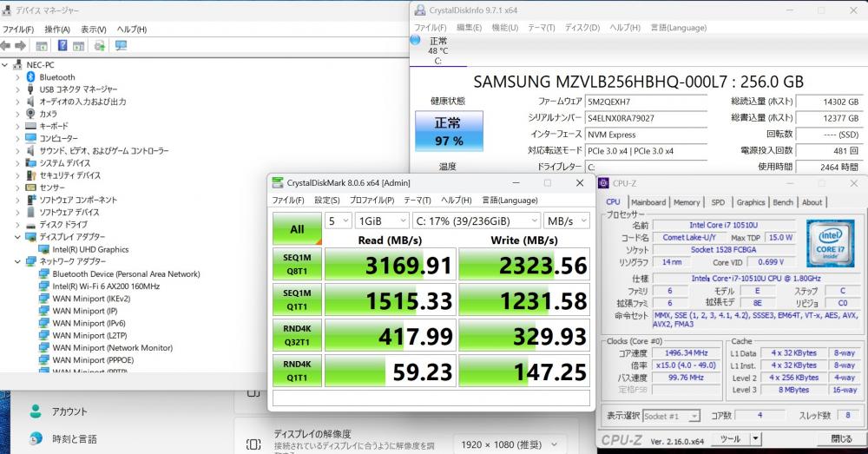Run the SEQ1M Q8T1 test button
This screenshot has width=868, height=454.
pyautogui.click(x=297, y=264)
